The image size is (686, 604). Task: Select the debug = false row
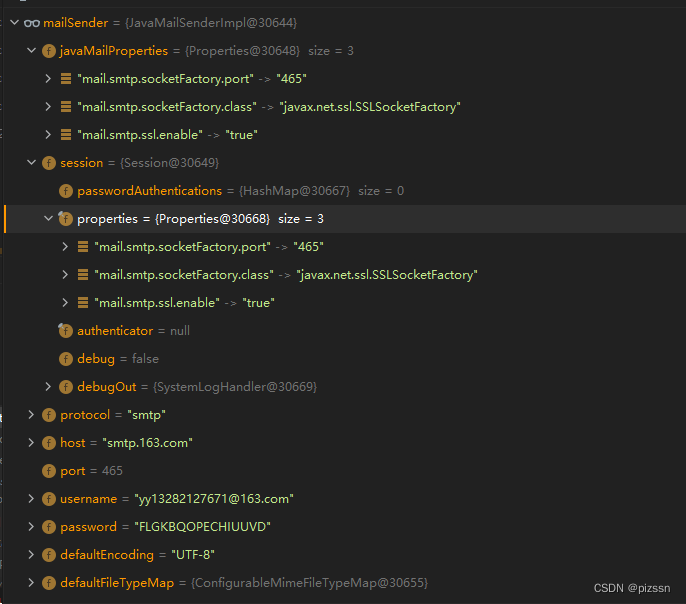point(118,359)
